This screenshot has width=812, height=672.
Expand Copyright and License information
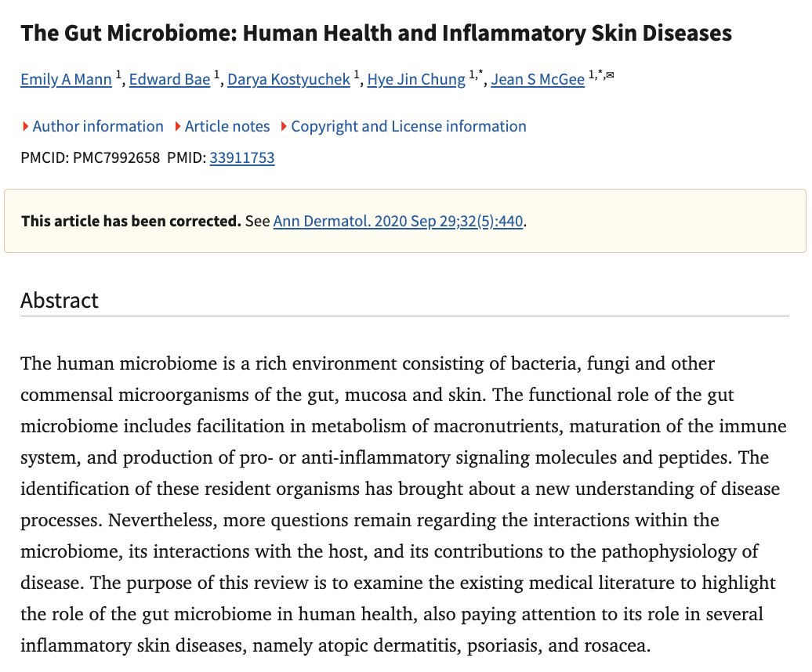point(408,126)
